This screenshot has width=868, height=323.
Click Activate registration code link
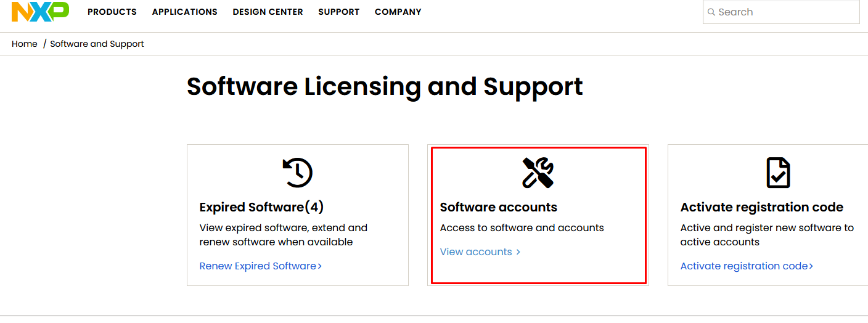pos(747,266)
